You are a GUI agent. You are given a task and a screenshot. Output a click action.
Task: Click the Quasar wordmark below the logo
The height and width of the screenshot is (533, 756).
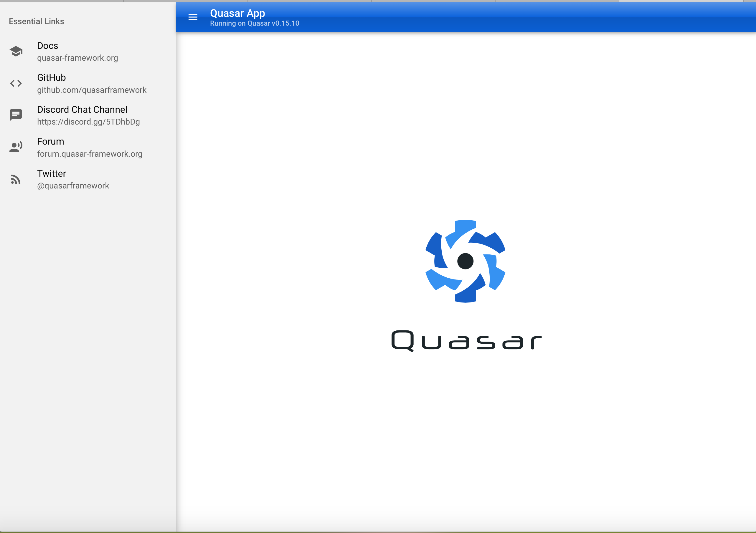click(x=466, y=340)
